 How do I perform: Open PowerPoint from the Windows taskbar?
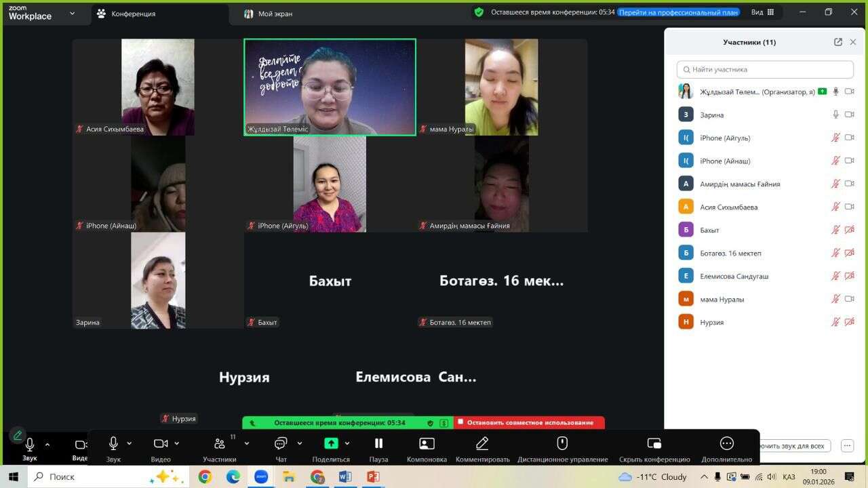[372, 477]
